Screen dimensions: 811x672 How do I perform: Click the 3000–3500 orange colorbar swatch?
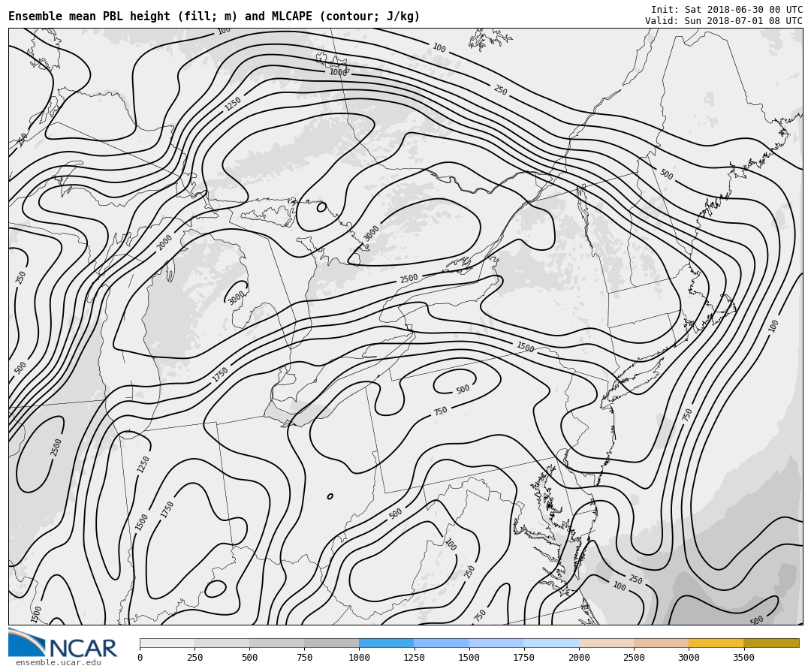[716, 643]
